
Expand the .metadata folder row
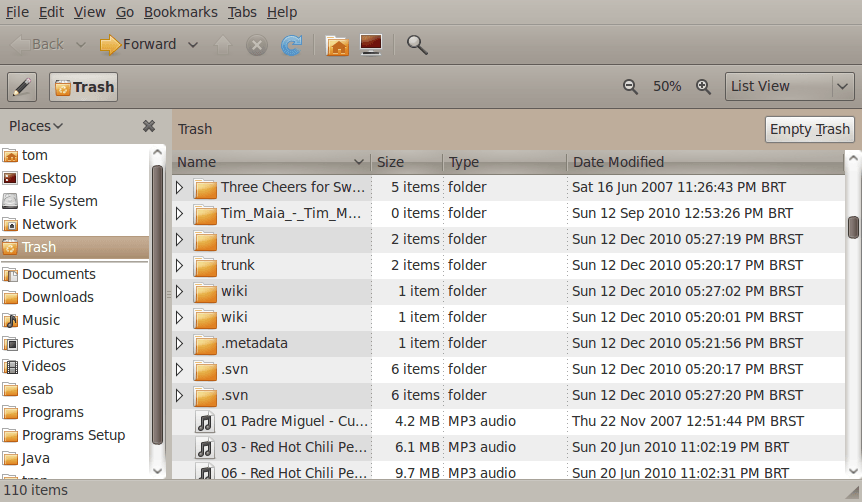coord(179,344)
